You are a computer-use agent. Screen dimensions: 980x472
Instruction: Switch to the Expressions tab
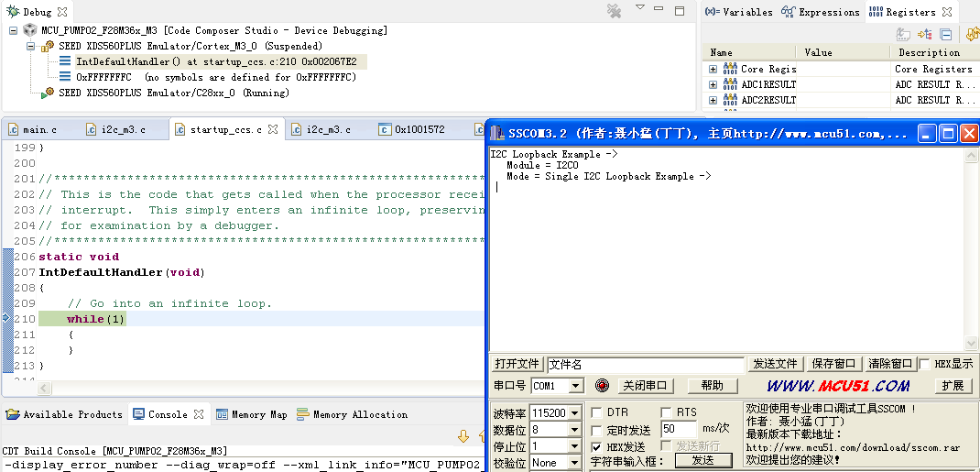(x=822, y=12)
